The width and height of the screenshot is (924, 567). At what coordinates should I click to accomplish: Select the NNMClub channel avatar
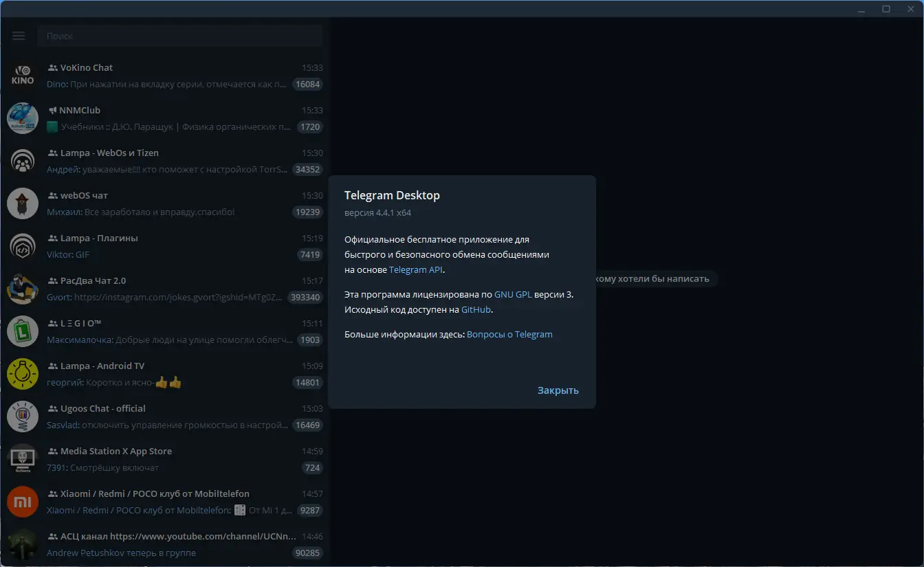[x=23, y=118]
